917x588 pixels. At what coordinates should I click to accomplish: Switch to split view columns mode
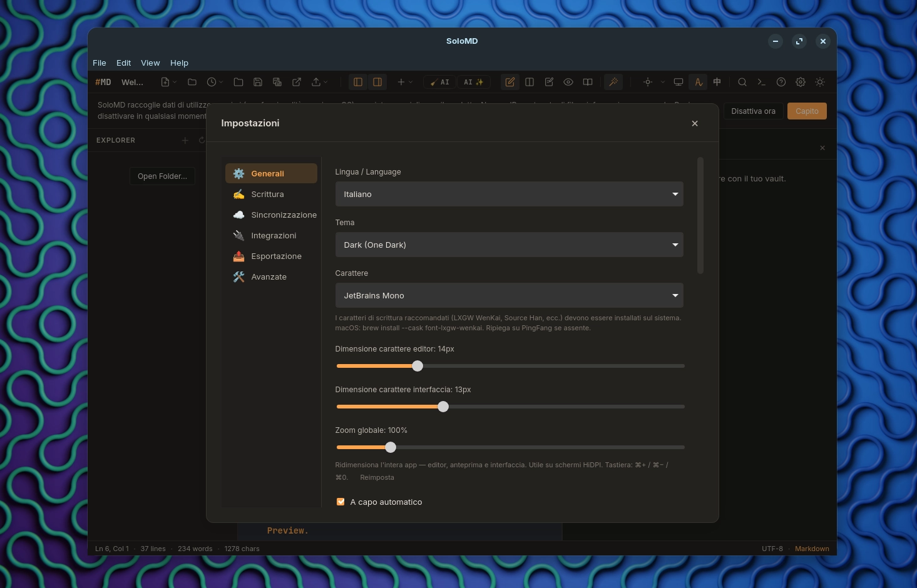coord(530,82)
